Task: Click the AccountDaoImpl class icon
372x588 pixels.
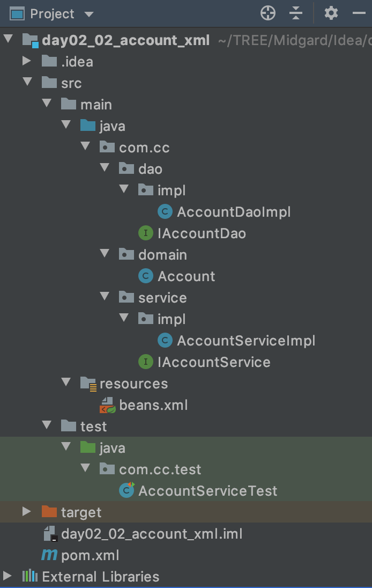Action: tap(165, 212)
